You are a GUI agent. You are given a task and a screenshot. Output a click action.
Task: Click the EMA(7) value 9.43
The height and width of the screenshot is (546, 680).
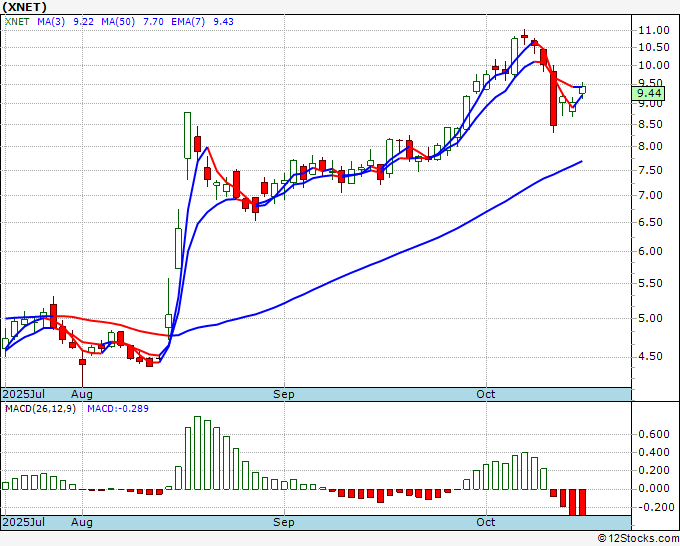point(223,22)
